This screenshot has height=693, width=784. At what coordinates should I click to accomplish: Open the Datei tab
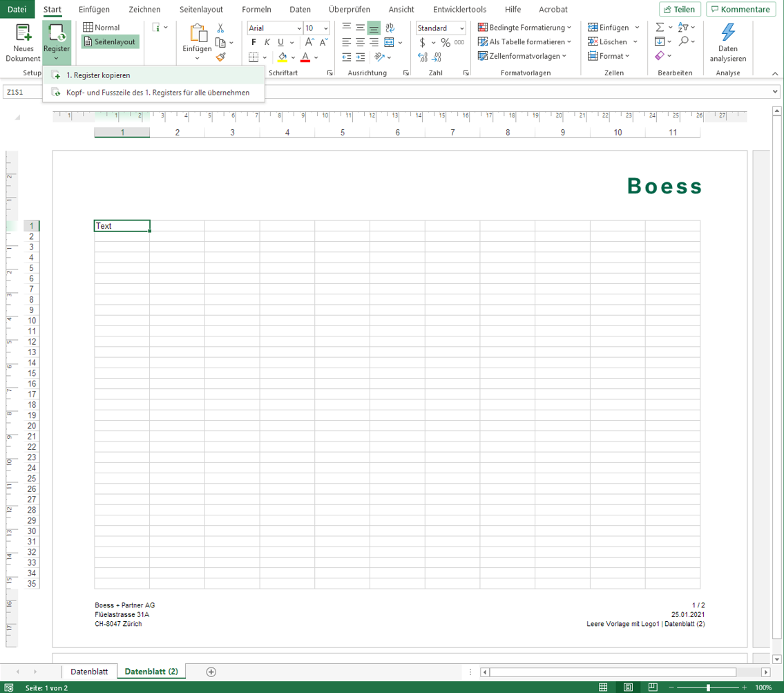[x=17, y=9]
